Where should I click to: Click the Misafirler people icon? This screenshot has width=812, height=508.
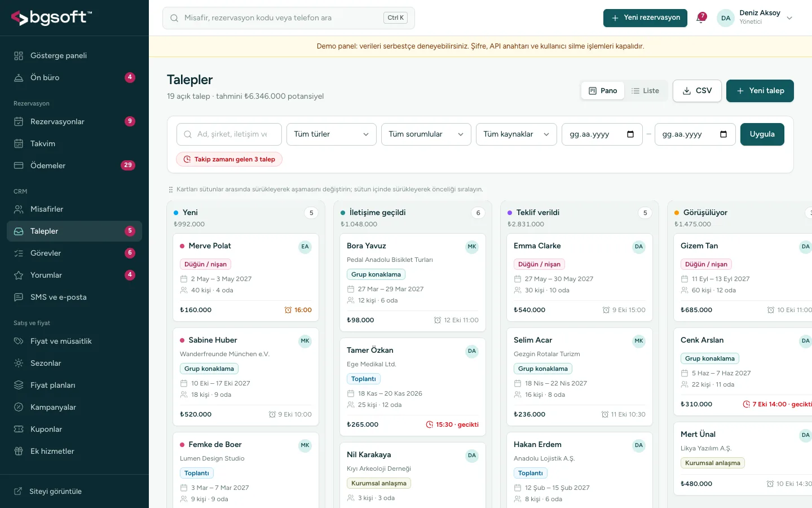point(19,209)
